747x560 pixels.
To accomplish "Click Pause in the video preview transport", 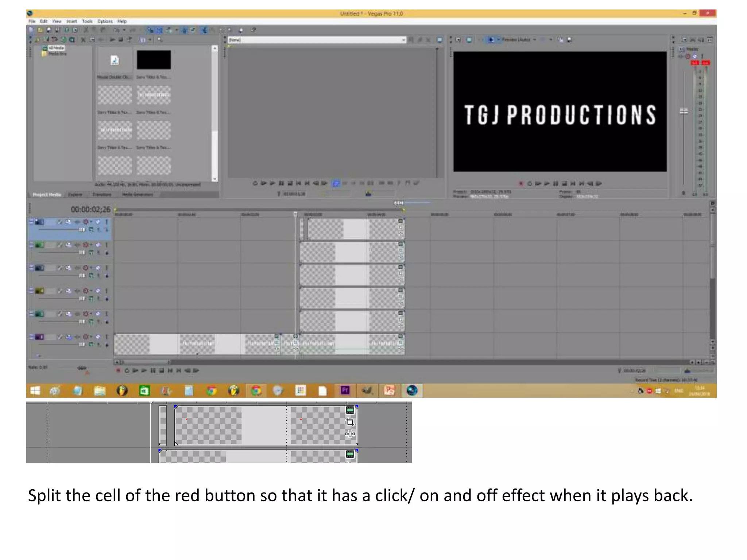I will [x=555, y=183].
